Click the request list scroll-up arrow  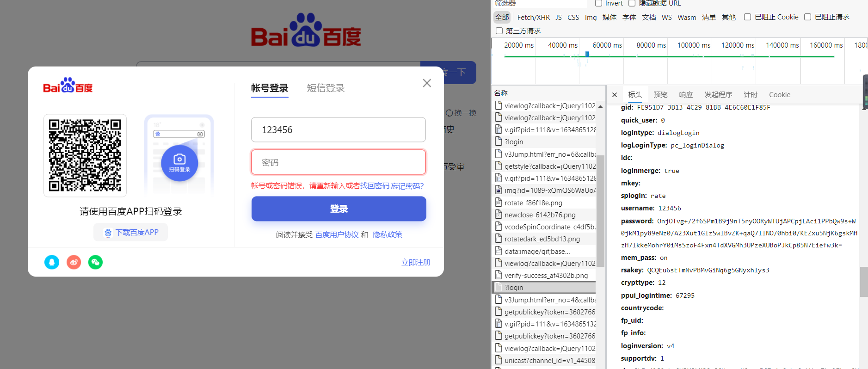(600, 106)
